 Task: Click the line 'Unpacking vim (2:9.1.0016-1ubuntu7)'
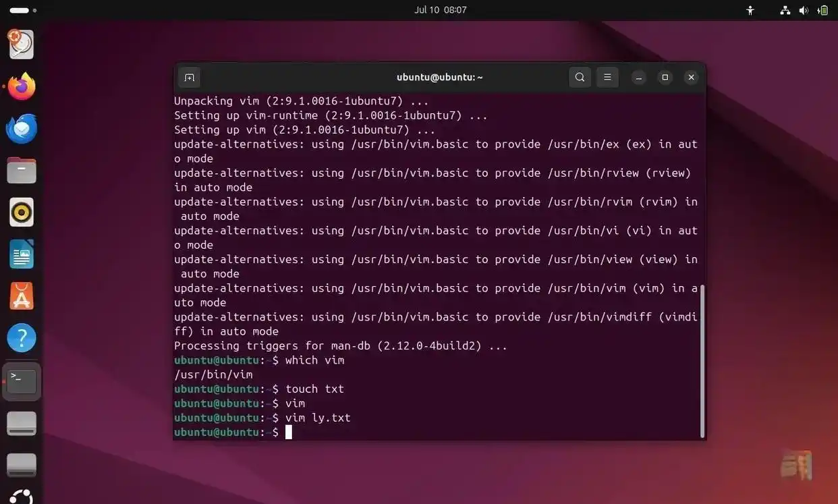(x=302, y=101)
